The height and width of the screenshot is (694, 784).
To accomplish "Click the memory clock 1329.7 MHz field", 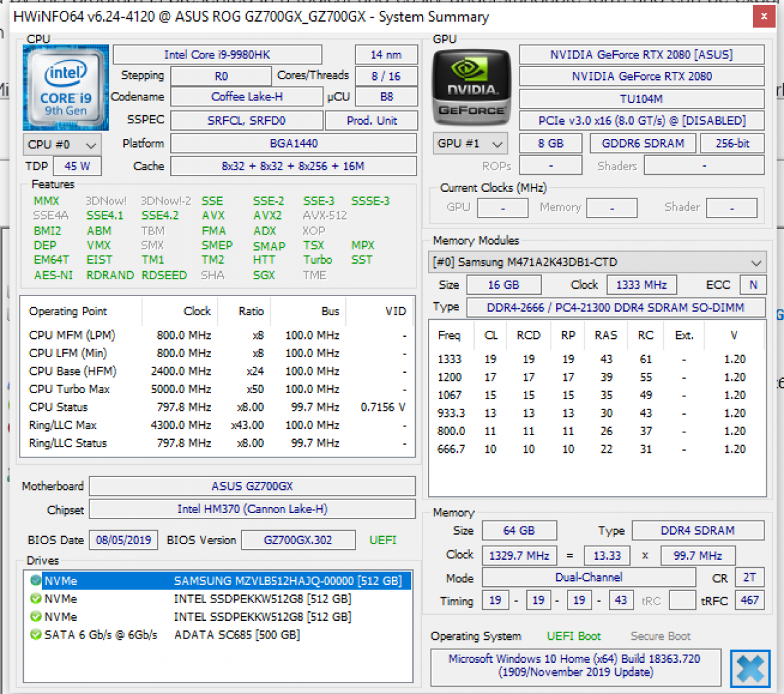I will [519, 556].
